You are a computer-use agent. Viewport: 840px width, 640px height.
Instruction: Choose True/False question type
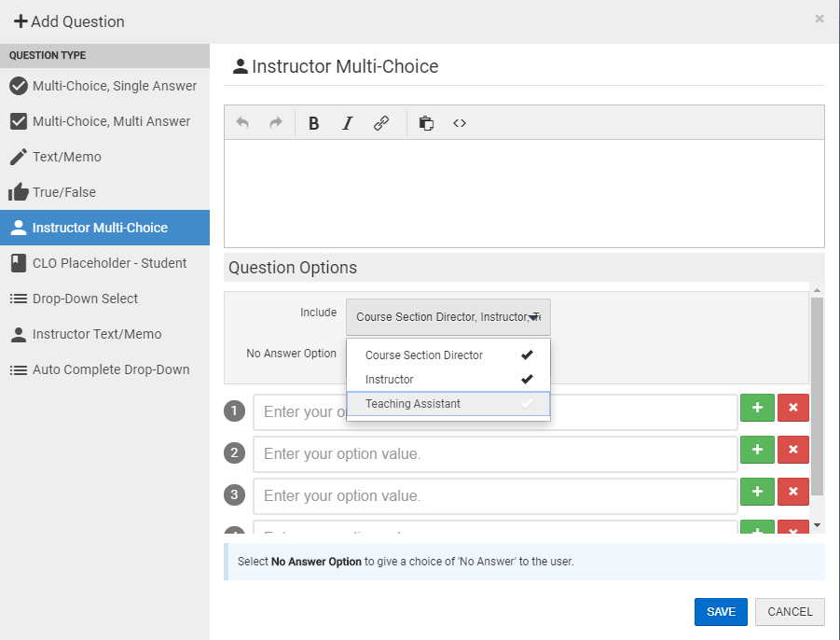(104, 192)
